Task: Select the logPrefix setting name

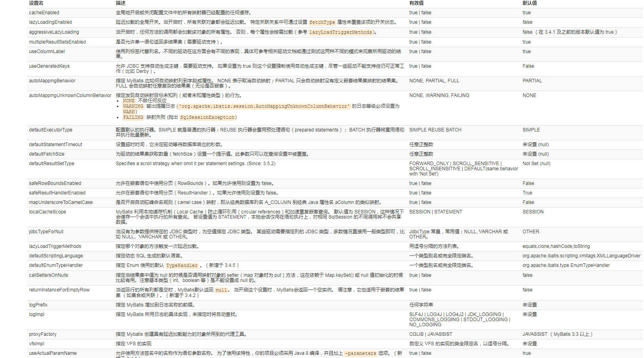Action: [x=38, y=305]
